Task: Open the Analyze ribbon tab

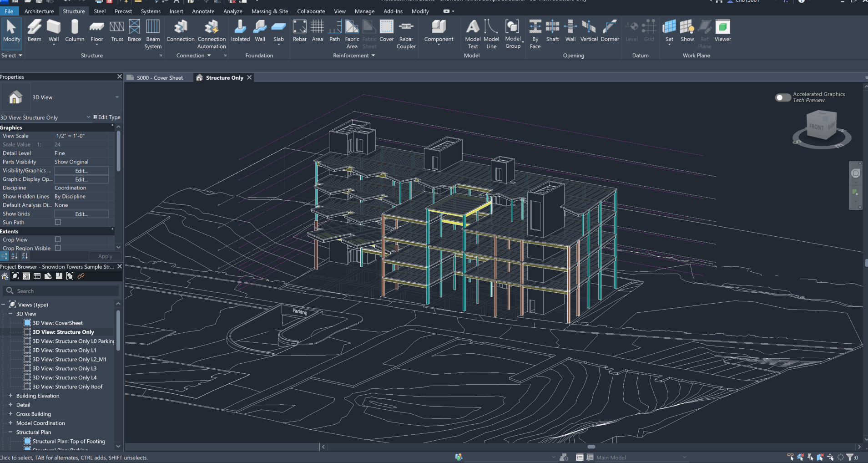Action: click(x=232, y=11)
